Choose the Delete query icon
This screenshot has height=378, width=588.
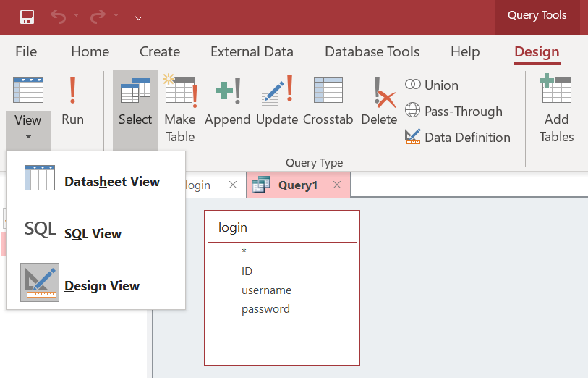point(379,102)
